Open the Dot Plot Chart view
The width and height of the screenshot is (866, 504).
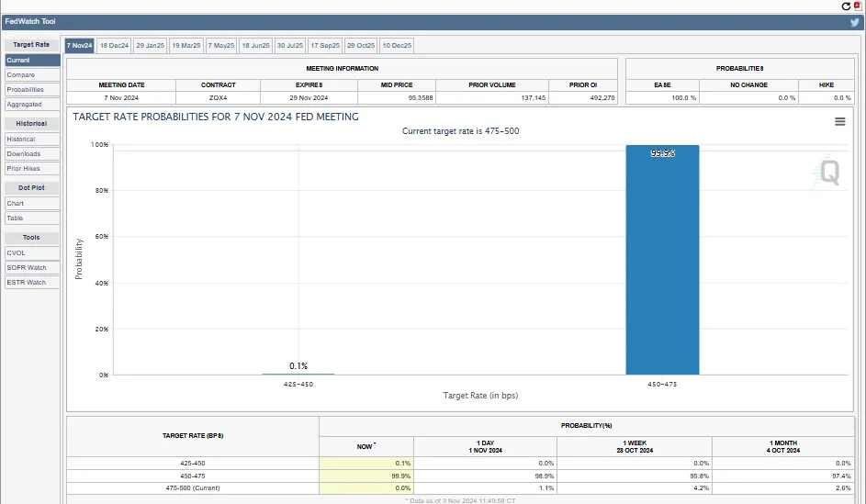pyautogui.click(x=32, y=204)
